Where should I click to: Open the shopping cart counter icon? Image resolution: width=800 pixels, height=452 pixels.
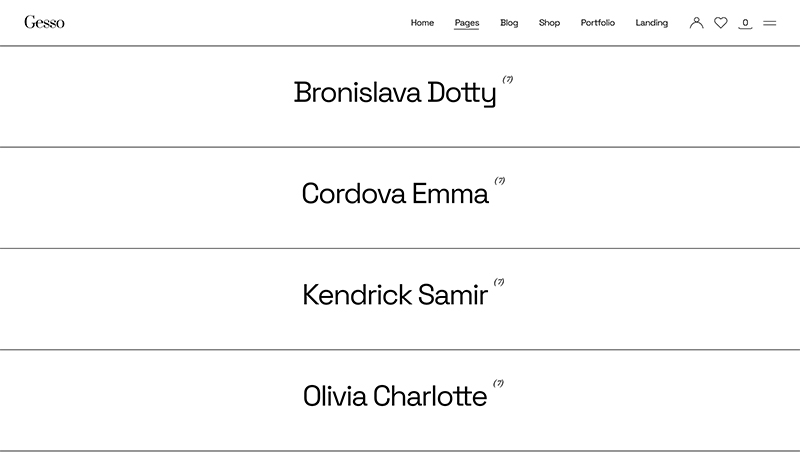coord(745,23)
